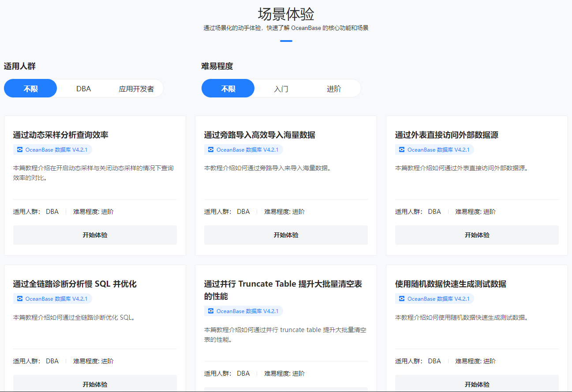Click the OceanBase logo icon in the 使用随机数据快速生成测试数据 card
The width and height of the screenshot is (572, 392).
401,299
